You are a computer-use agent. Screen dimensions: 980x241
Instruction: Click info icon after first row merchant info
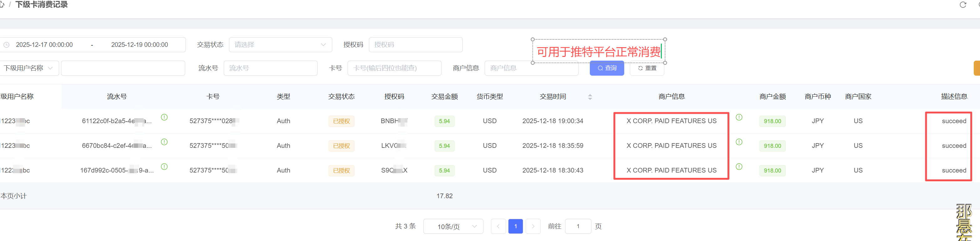(739, 118)
